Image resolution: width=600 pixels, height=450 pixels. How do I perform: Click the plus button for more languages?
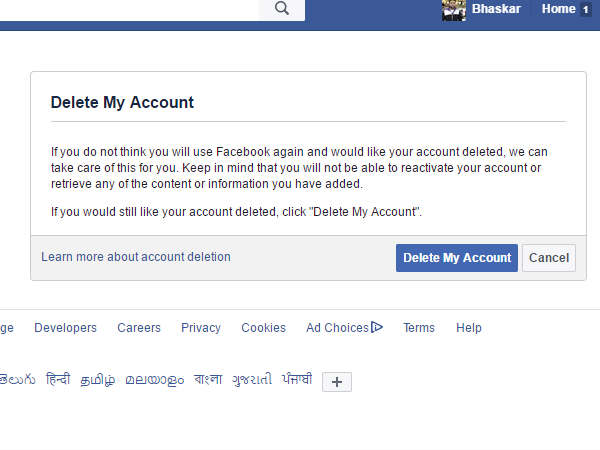click(x=337, y=381)
